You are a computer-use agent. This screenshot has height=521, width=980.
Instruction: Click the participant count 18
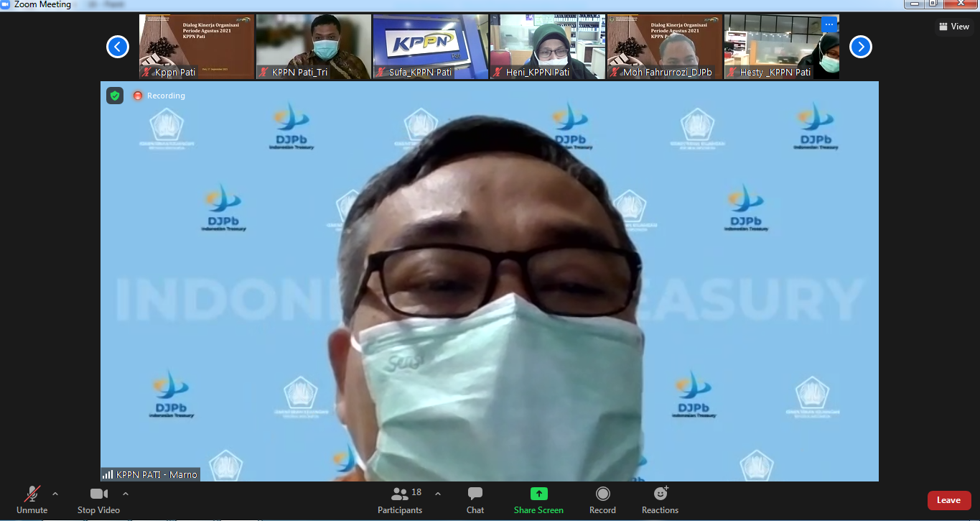416,492
